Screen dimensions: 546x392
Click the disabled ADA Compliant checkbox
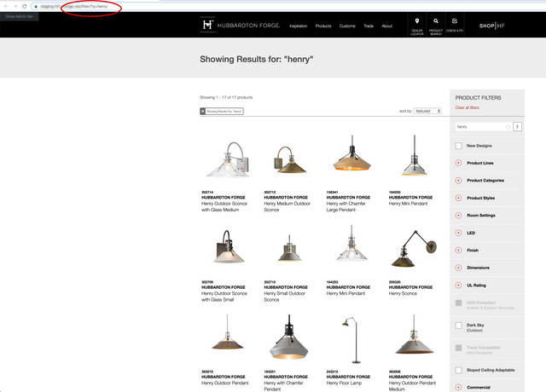click(459, 303)
